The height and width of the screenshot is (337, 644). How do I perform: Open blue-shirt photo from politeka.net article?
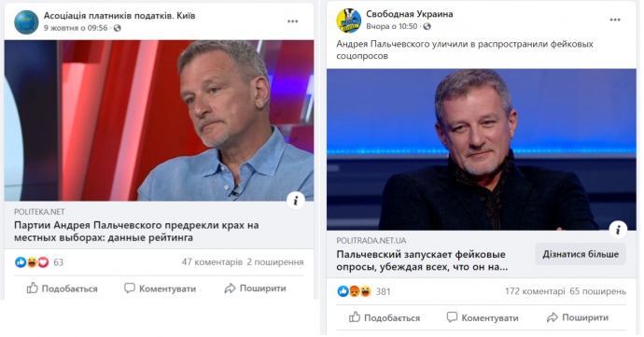coord(159,120)
